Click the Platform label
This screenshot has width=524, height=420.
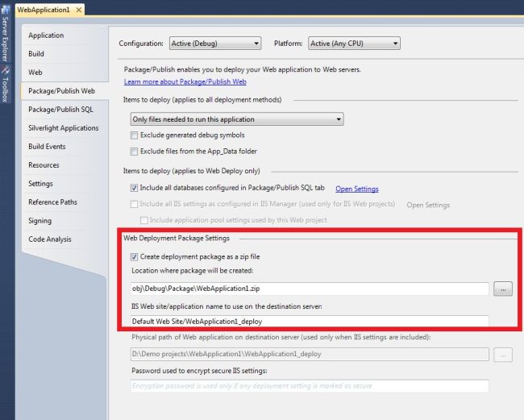point(288,44)
